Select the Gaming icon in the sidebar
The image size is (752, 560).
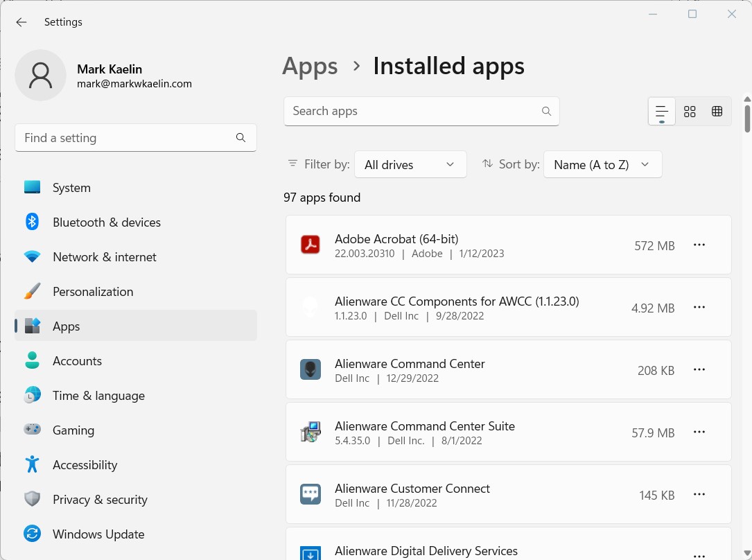click(32, 430)
